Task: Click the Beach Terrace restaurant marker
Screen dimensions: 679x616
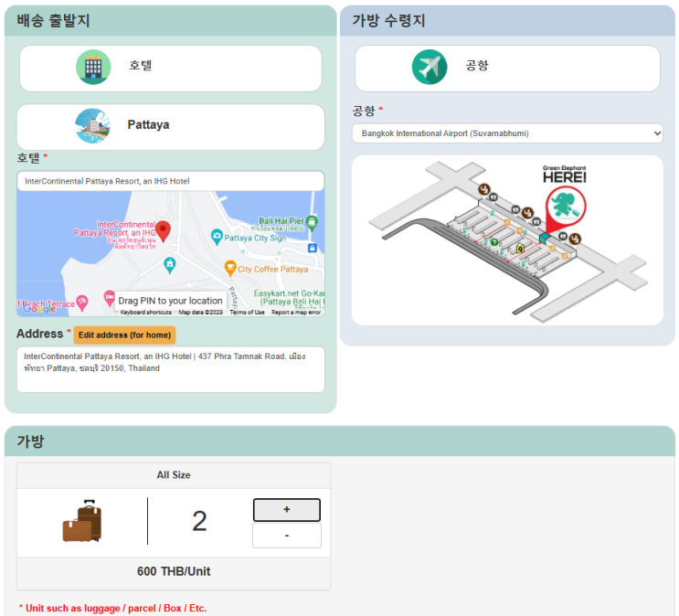Action: [82, 303]
